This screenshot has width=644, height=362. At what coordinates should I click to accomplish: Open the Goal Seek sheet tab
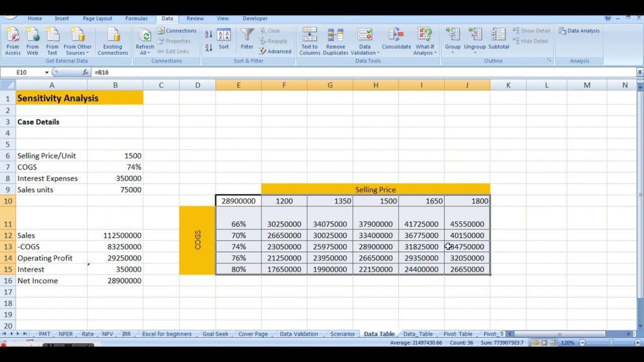tap(215, 334)
